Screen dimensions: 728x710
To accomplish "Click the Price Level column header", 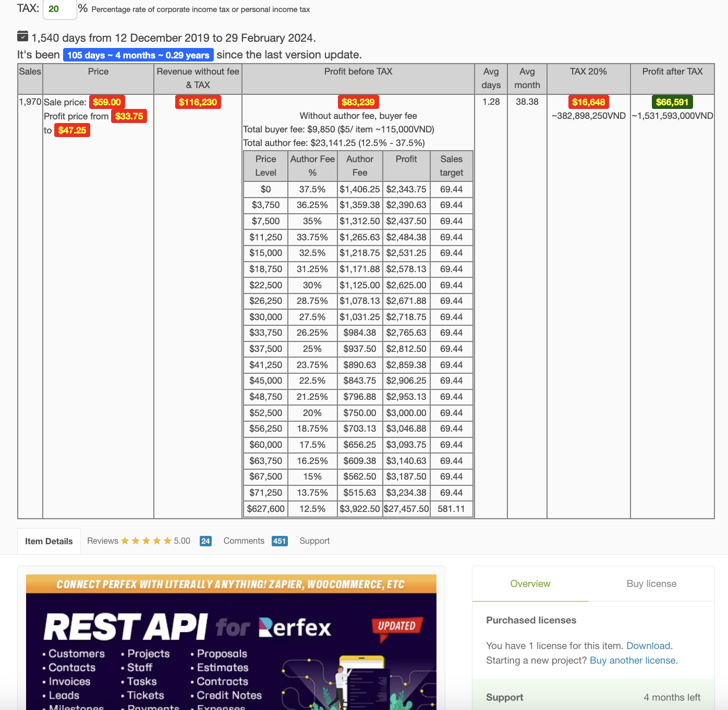I will [265, 166].
